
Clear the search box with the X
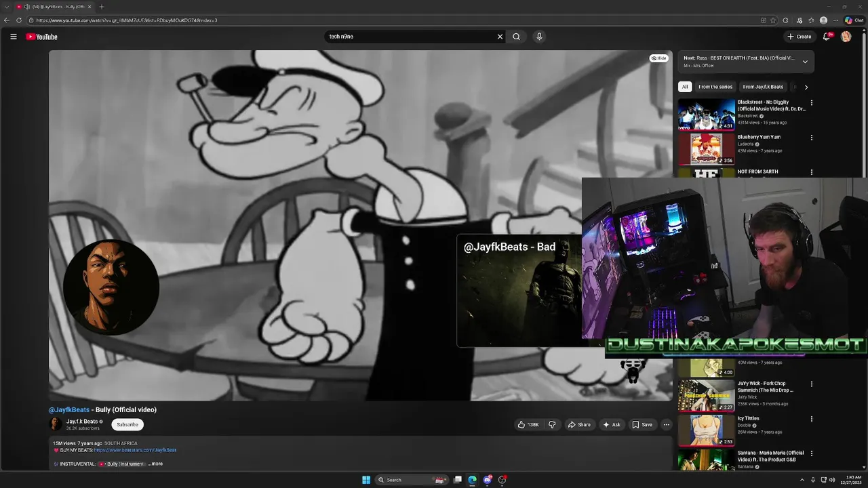500,37
